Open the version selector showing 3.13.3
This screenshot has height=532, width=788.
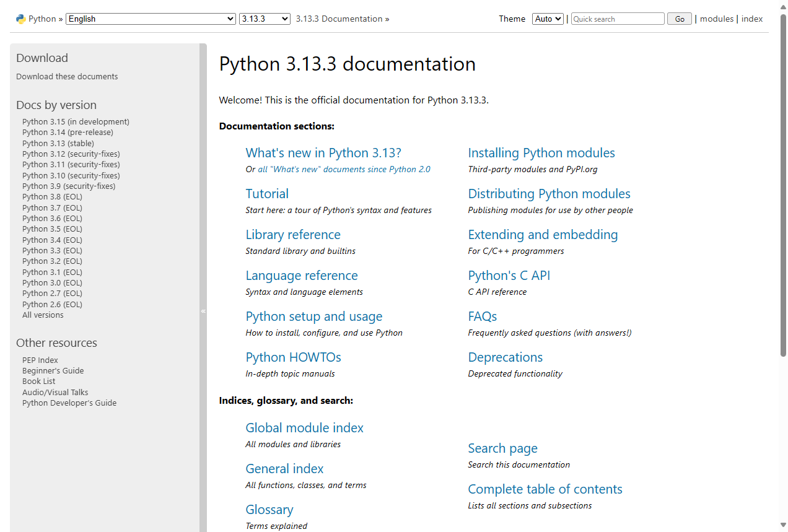click(x=265, y=19)
